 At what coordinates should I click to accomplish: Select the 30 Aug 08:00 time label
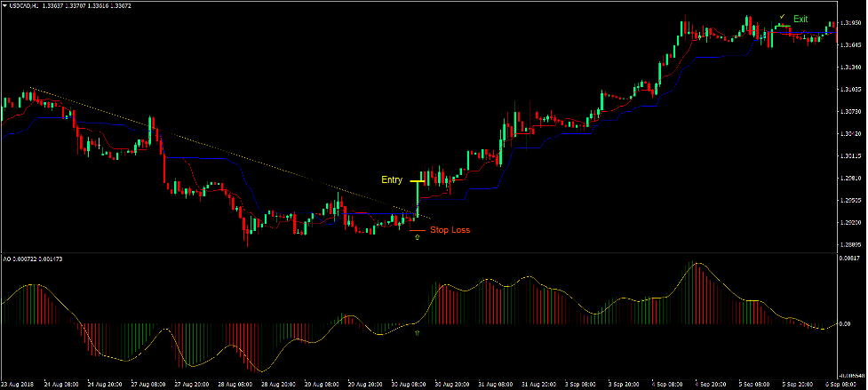409,384
